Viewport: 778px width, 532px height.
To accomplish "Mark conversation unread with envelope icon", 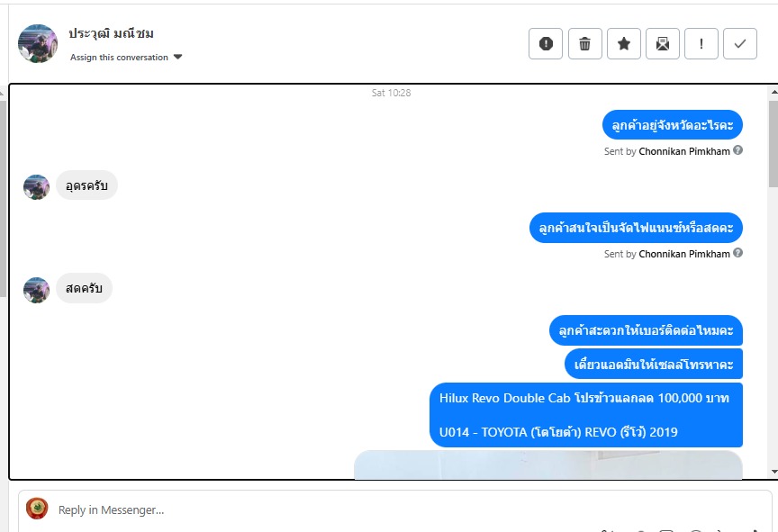I will pos(663,43).
